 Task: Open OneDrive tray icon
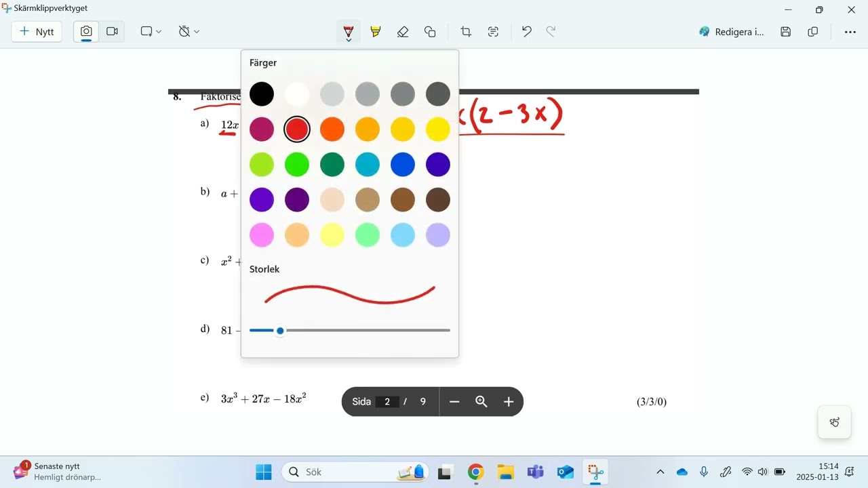[682, 472]
